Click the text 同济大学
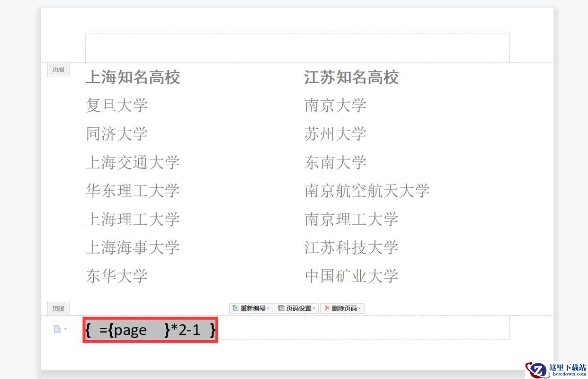Viewport: 588px width, 379px height. point(116,134)
